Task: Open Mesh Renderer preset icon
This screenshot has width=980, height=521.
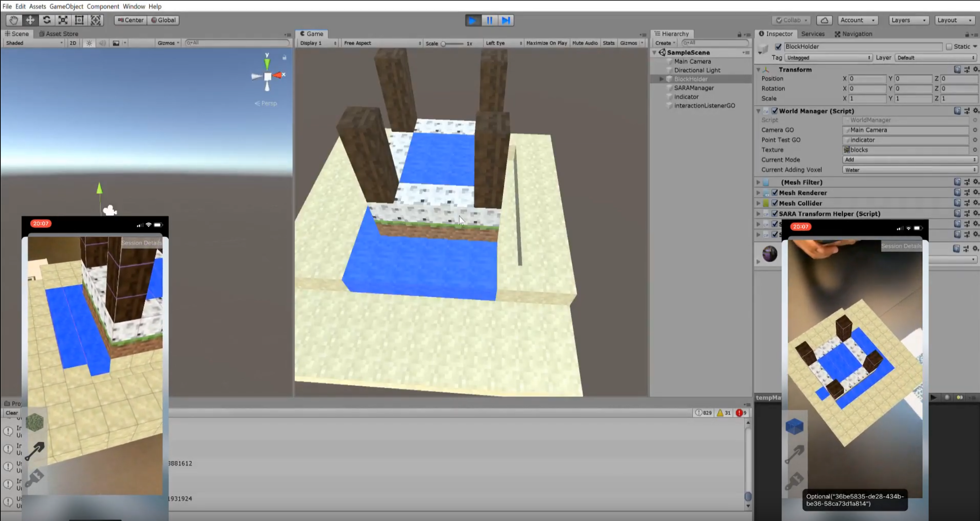Action: (x=967, y=192)
